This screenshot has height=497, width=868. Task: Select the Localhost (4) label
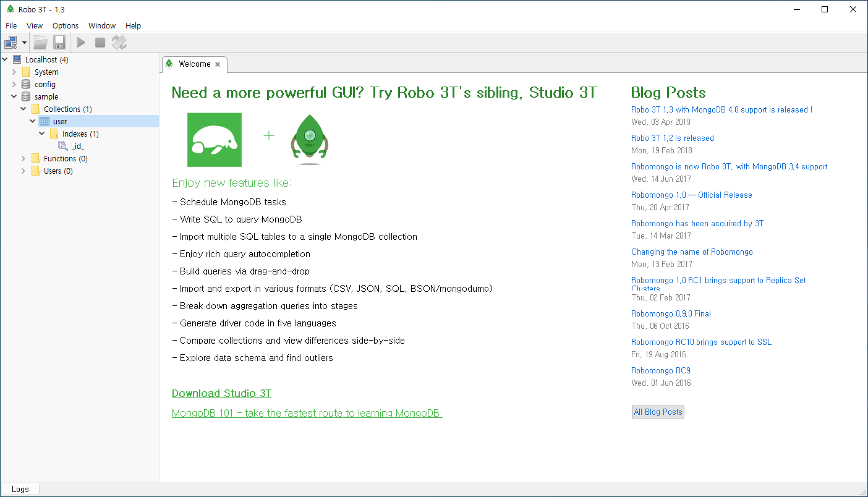click(47, 59)
